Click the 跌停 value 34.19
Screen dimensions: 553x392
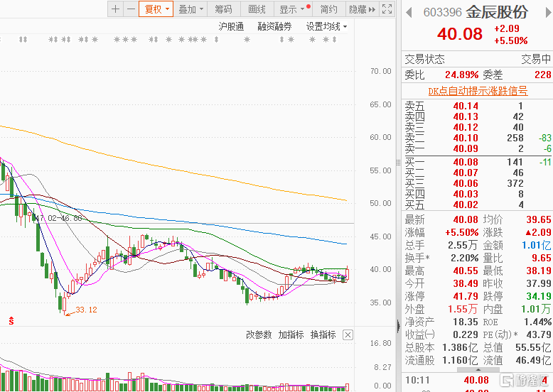(539, 296)
